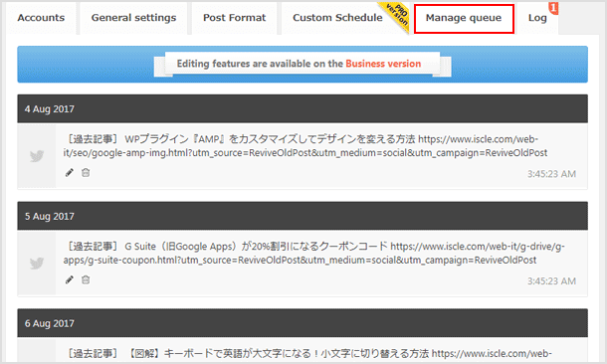Click the AMP customization post text
The image size is (607, 364).
[x=305, y=146]
